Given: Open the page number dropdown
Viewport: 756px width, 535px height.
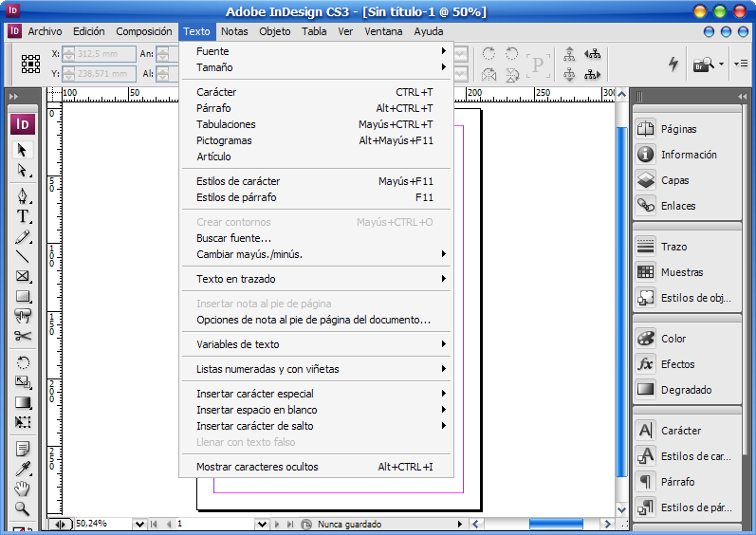Looking at the screenshot, I should tap(261, 524).
